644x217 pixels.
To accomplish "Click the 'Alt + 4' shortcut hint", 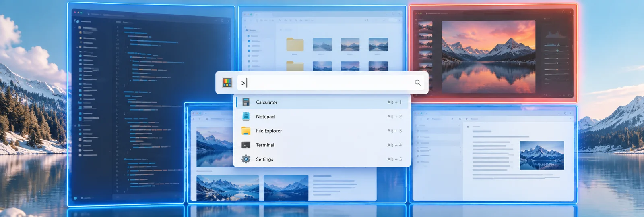I will pyautogui.click(x=394, y=145).
